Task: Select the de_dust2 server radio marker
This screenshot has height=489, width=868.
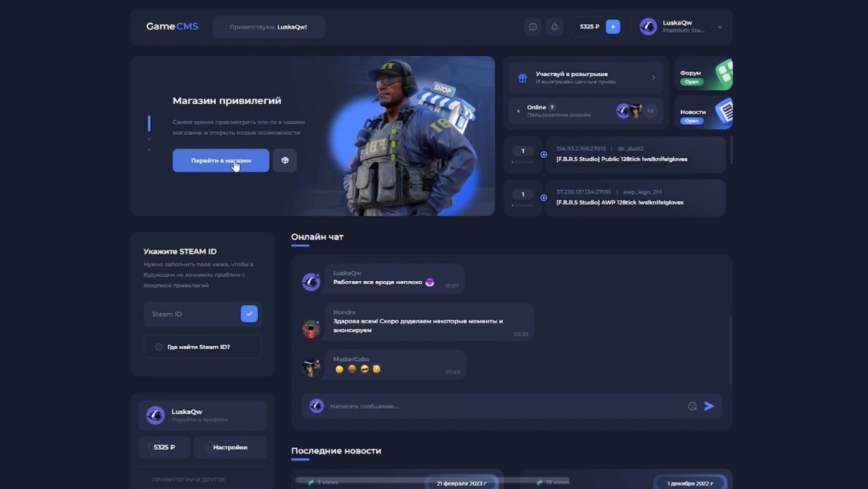Action: click(544, 154)
